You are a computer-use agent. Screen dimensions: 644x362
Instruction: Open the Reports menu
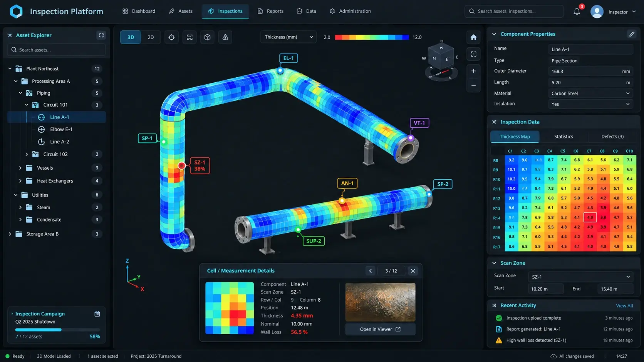click(270, 11)
